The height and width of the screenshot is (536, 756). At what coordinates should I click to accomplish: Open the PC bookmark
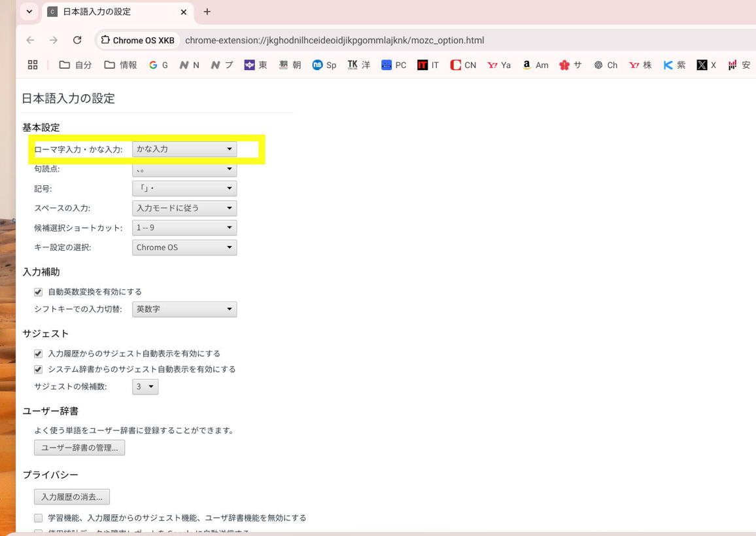pos(394,65)
